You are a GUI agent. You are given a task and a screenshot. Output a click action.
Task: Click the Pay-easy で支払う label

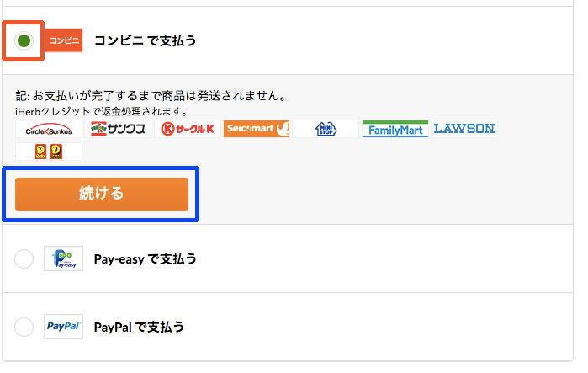(x=146, y=259)
